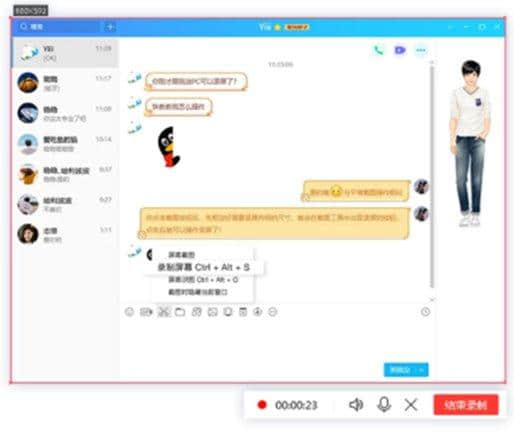Viewport: 514px width, 432px height.
Task: Click the search field in the sidebar
Action: (57, 27)
